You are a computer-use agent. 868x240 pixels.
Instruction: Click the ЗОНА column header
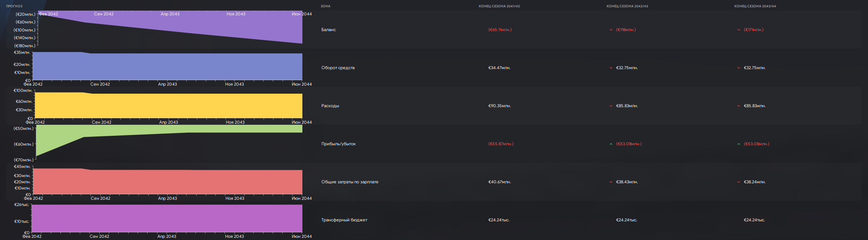pos(325,6)
